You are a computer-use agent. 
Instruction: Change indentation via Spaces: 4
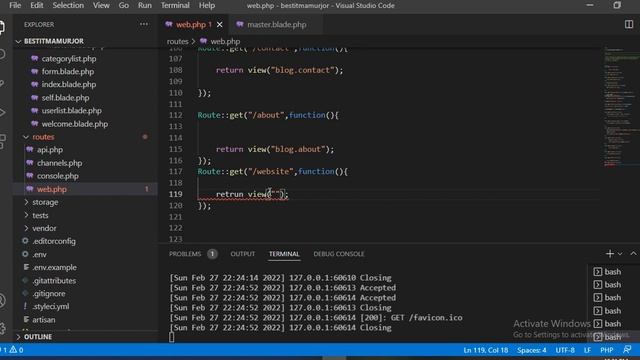pos(531,350)
